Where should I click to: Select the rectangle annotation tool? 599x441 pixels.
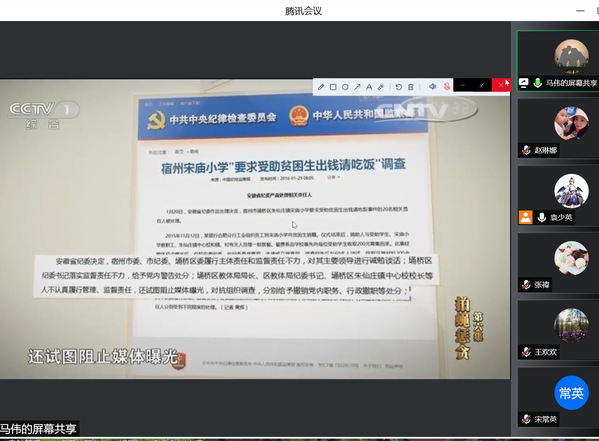click(x=333, y=87)
